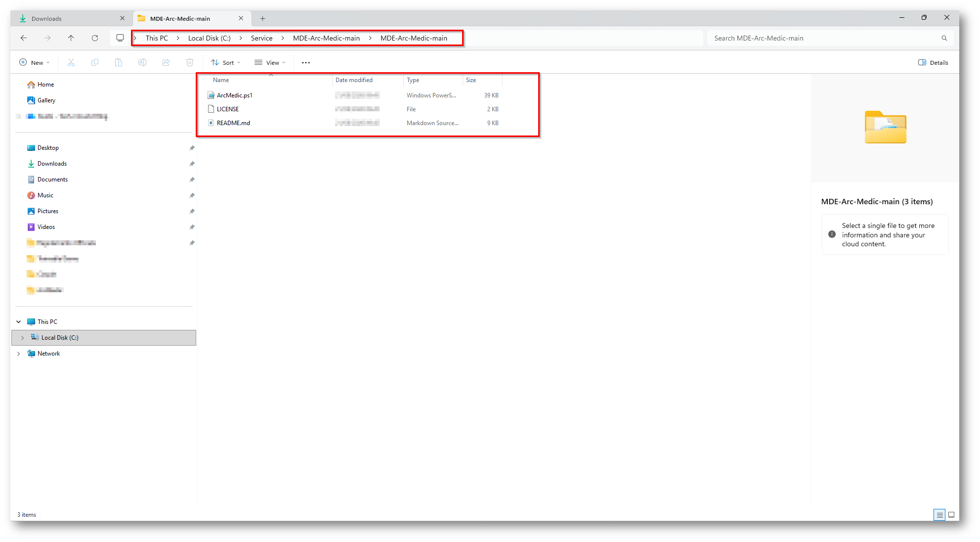Open the Sort dropdown menu
This screenshot has width=980, height=542.
(226, 63)
